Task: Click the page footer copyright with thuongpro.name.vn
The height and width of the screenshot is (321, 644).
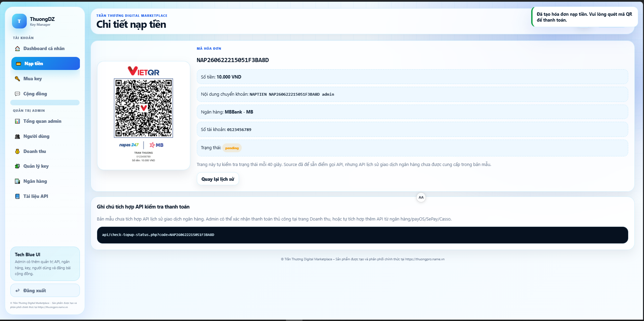Action: [x=362, y=259]
